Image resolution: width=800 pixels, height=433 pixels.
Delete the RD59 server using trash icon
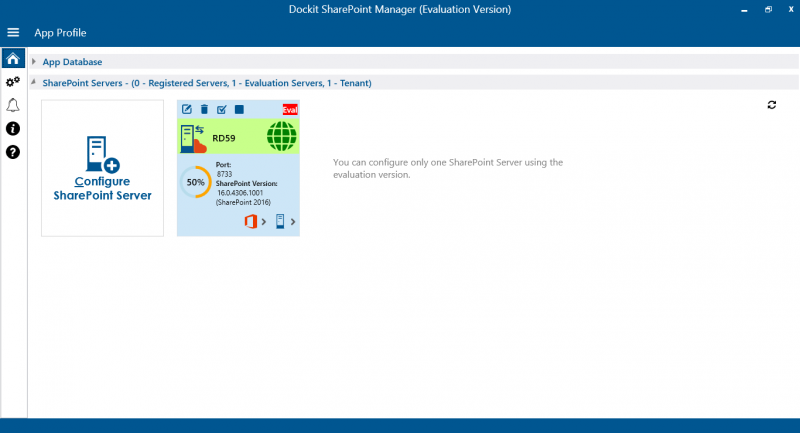pos(204,109)
